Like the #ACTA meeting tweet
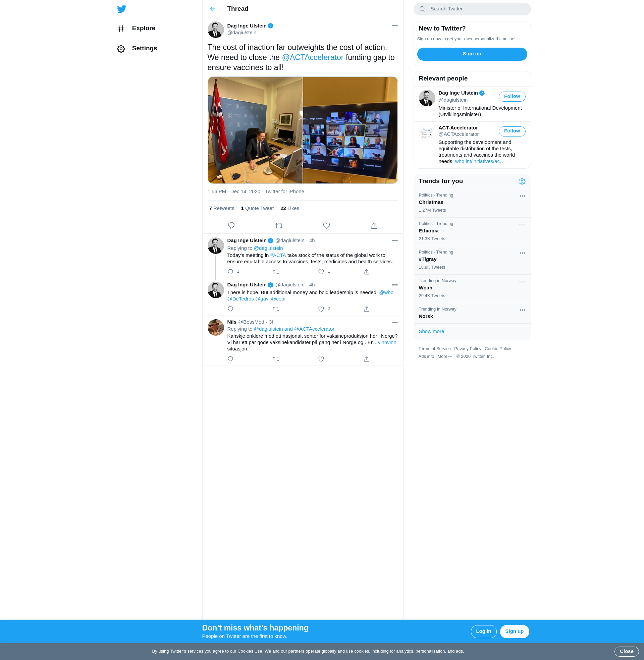Viewport: 644px width, 660px height. coord(321,272)
